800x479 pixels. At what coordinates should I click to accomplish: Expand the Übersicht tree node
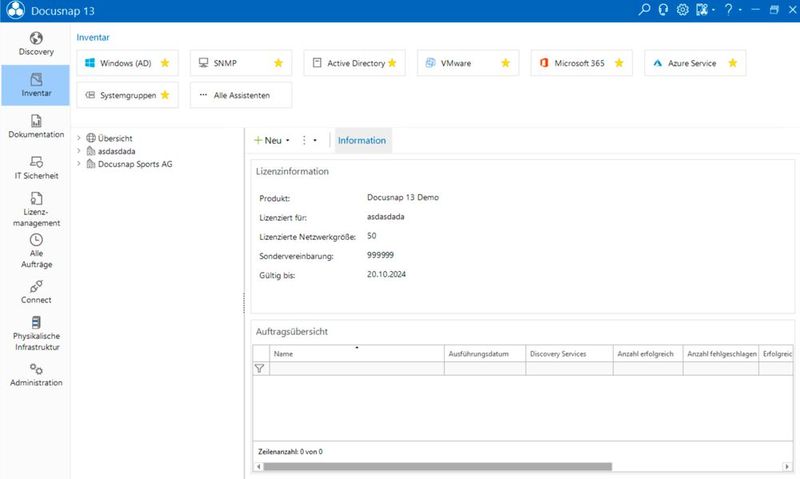click(79, 138)
